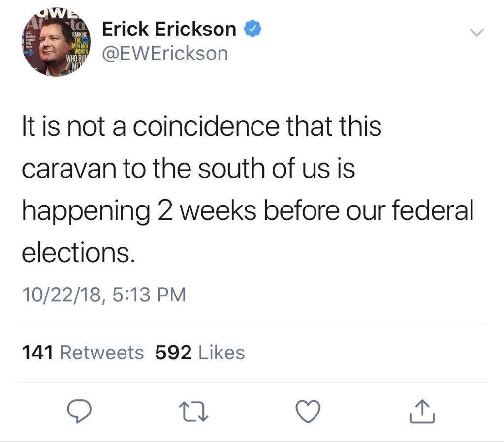Image resolution: width=504 pixels, height=444 pixels.
Task: Like the tweet with heart icon
Action: click(308, 411)
